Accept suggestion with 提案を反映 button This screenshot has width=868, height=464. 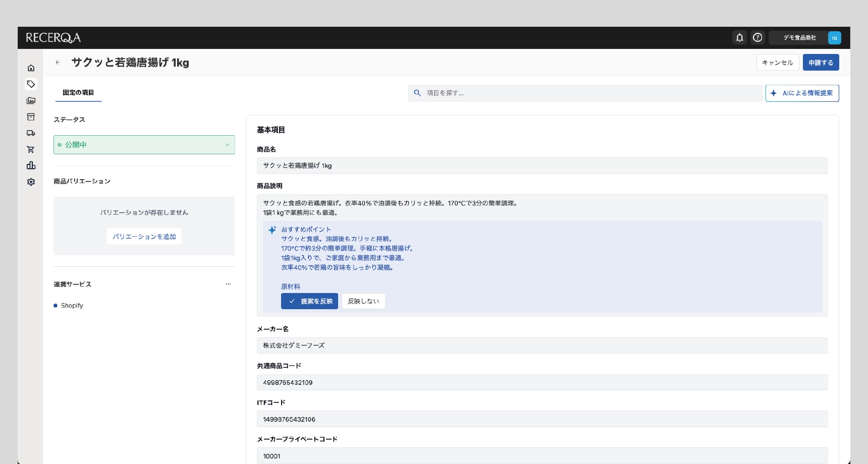point(309,301)
